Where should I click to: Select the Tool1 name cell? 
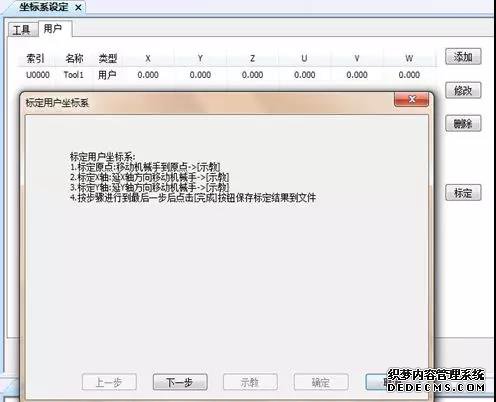73,75
